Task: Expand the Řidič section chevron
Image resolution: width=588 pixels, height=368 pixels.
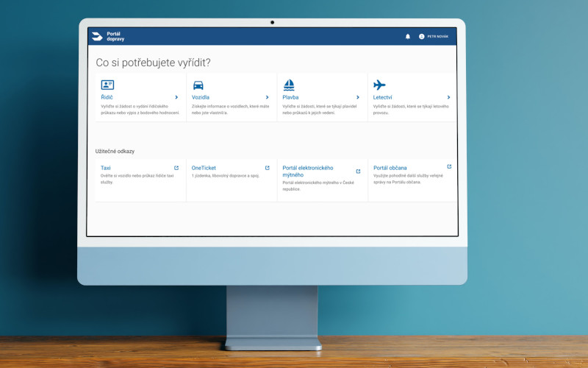Action: tap(176, 97)
